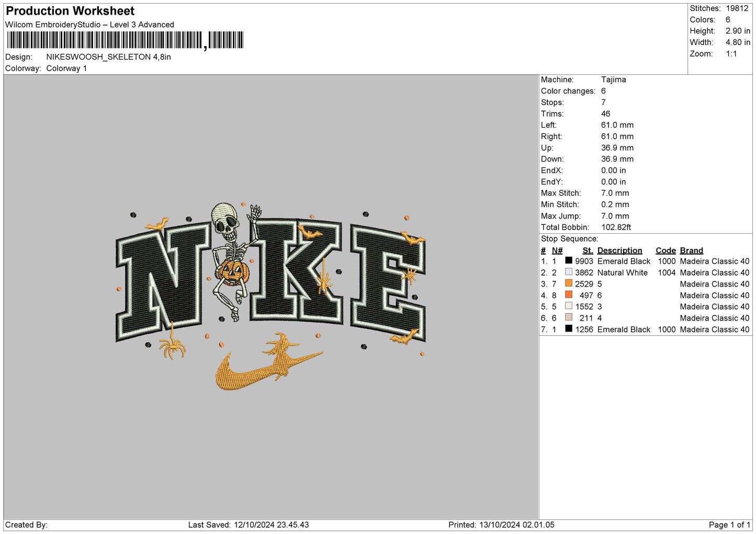Click the stitch count 3862
Image resolution: width=756 pixels, height=534 pixels.
[x=584, y=273]
